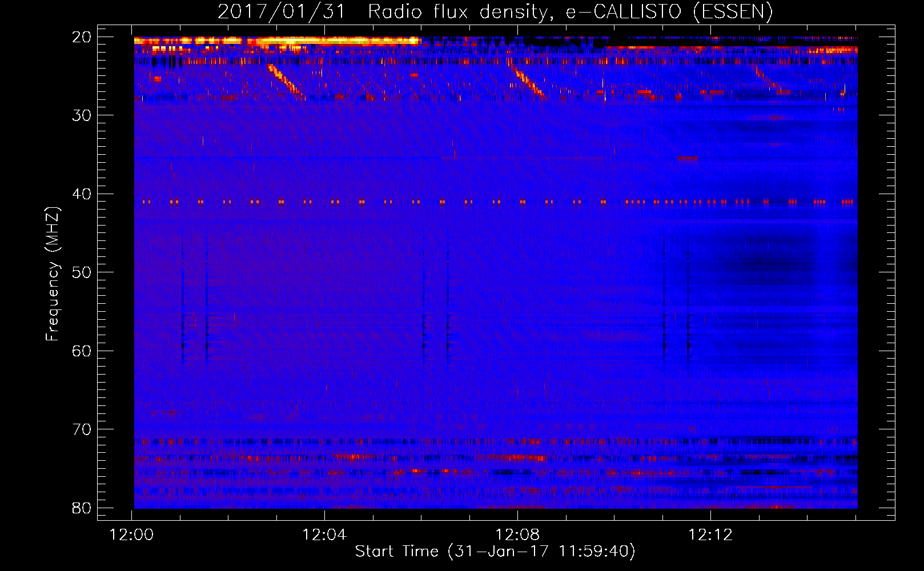The image size is (924, 571).
Task: Click the '50' frequency tick label
Action: [82, 272]
